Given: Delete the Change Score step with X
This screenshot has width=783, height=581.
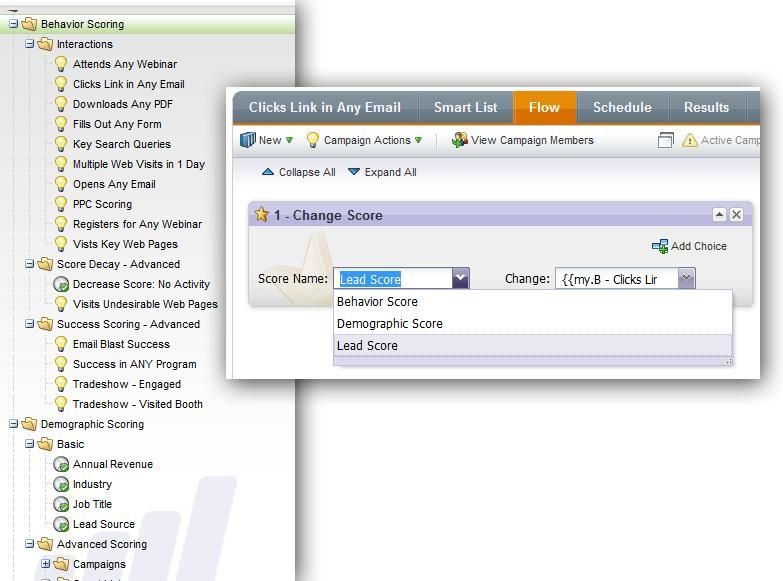Looking at the screenshot, I should coord(736,215).
